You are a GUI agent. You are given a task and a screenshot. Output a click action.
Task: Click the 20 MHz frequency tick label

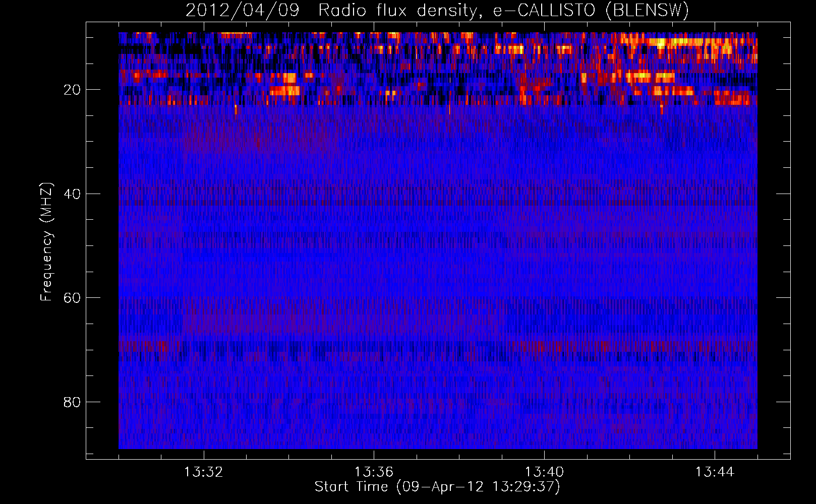[x=72, y=90]
